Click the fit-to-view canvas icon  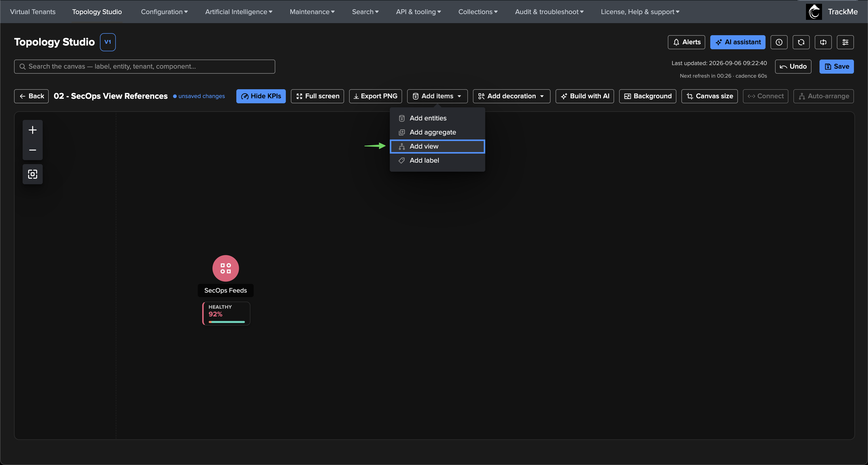point(33,174)
